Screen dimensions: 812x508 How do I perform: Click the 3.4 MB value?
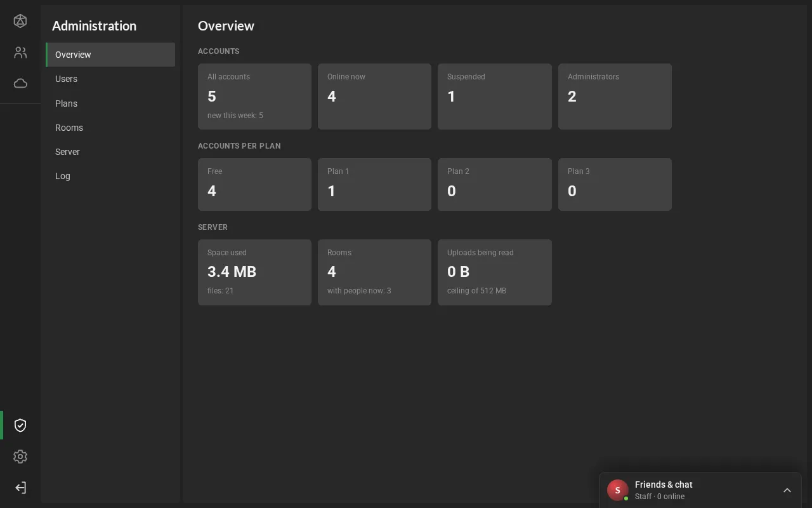pos(232,272)
